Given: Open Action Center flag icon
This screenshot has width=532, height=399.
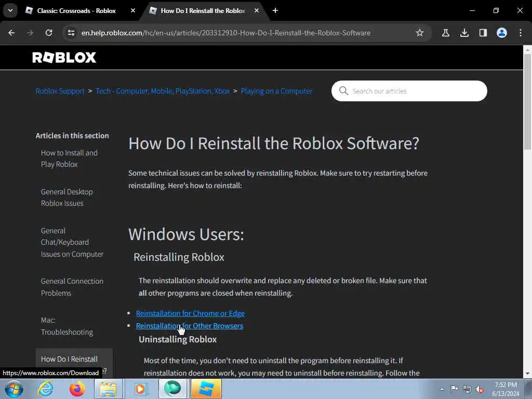Looking at the screenshot, I should (x=454, y=389).
